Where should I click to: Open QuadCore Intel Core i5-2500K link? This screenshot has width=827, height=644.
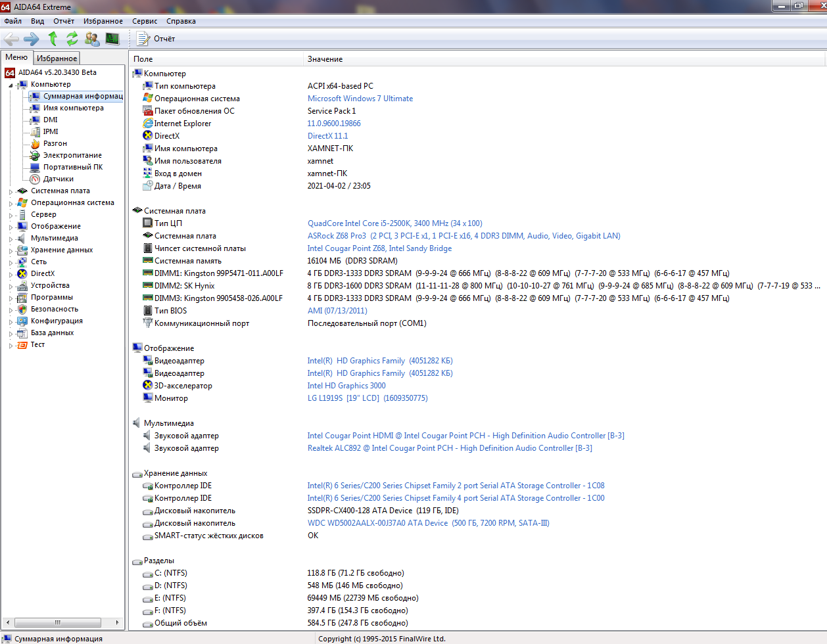(394, 223)
